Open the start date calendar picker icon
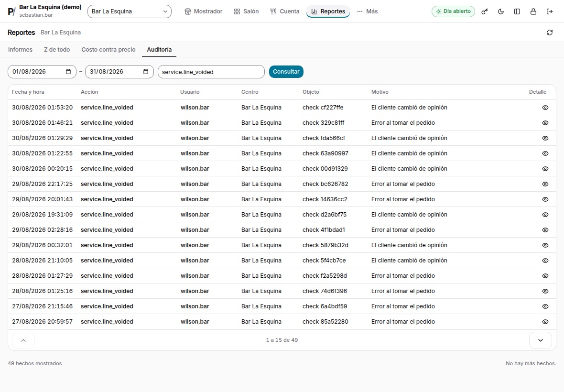 coord(68,72)
